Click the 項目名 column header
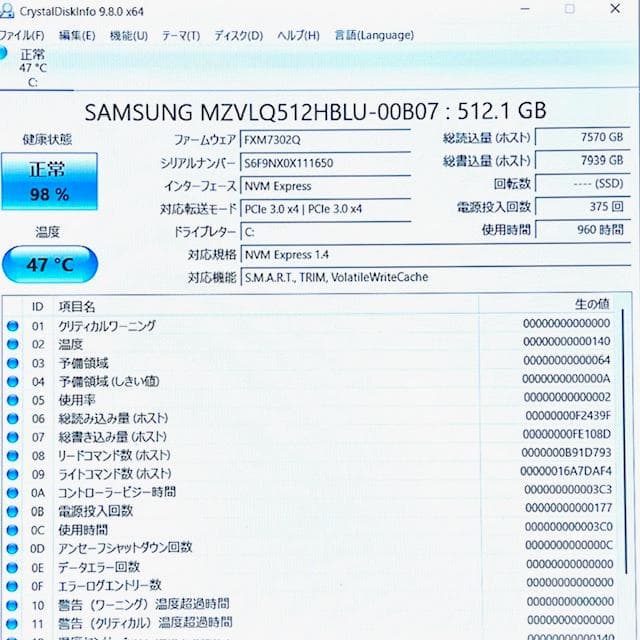 click(x=77, y=307)
